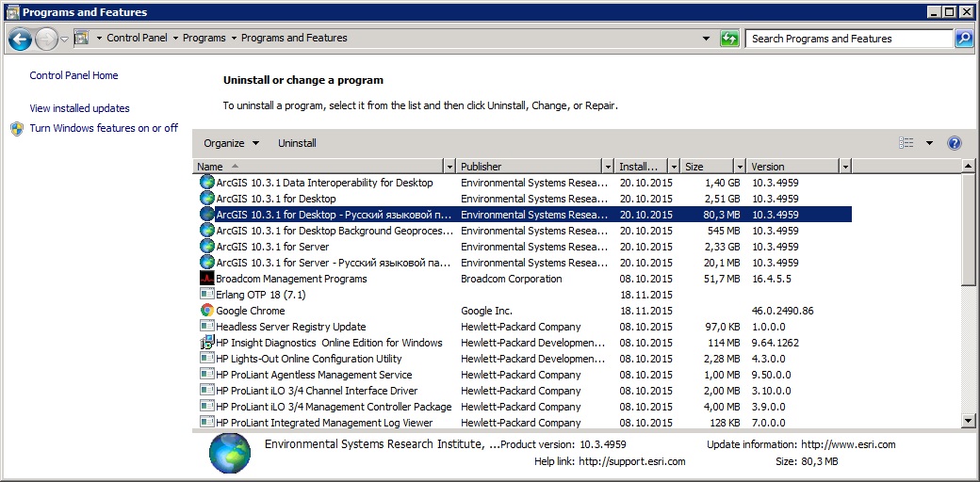Click the Back navigation arrow
The image size is (980, 482).
click(20, 40)
